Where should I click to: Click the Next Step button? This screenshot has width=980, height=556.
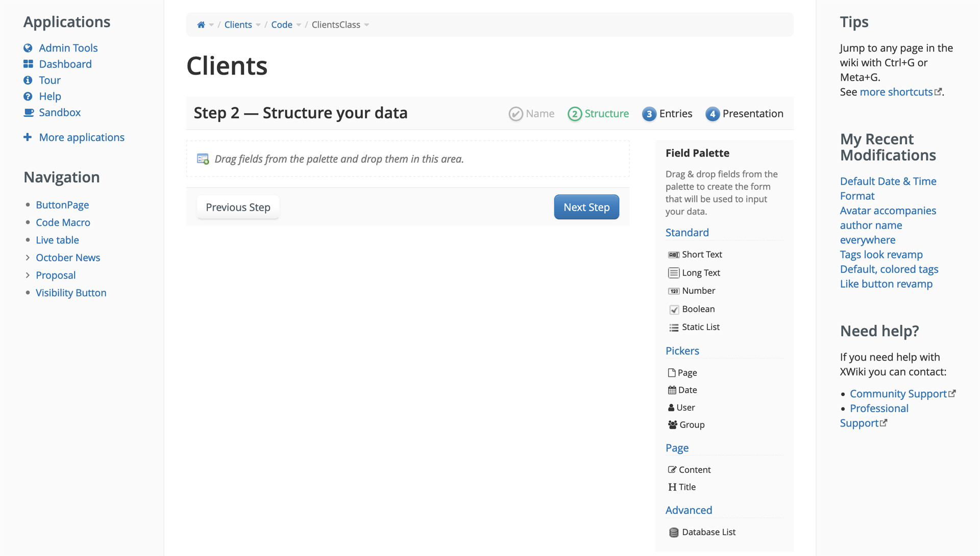pos(586,207)
